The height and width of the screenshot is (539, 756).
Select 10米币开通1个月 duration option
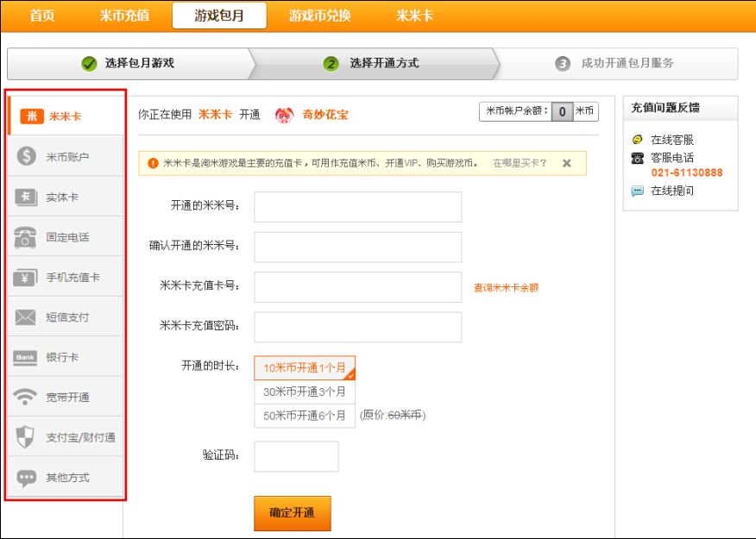click(305, 368)
